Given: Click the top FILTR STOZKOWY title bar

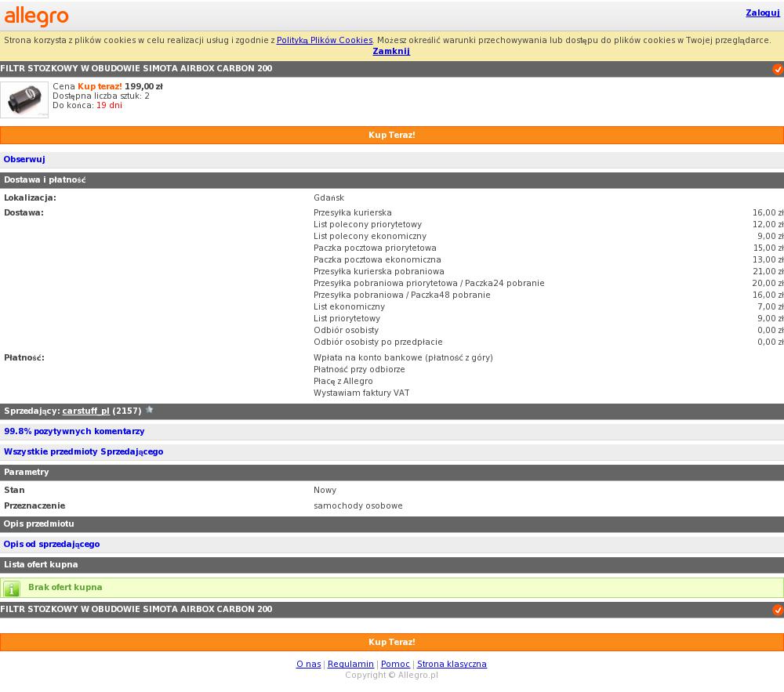Looking at the screenshot, I should click(392, 69).
